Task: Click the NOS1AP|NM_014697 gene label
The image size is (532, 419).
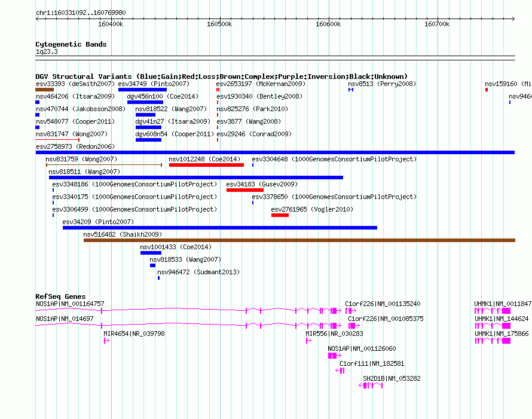Action: point(65,319)
